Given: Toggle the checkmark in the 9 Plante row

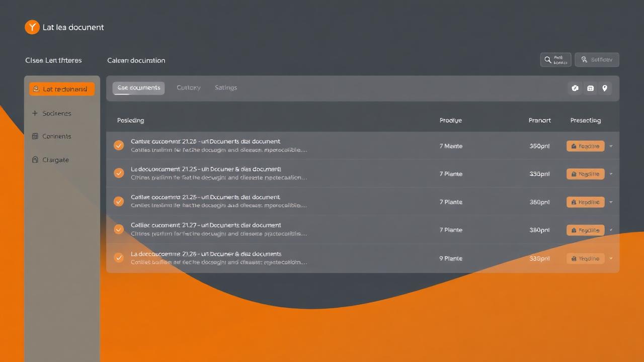Looking at the screenshot, I should tap(119, 257).
